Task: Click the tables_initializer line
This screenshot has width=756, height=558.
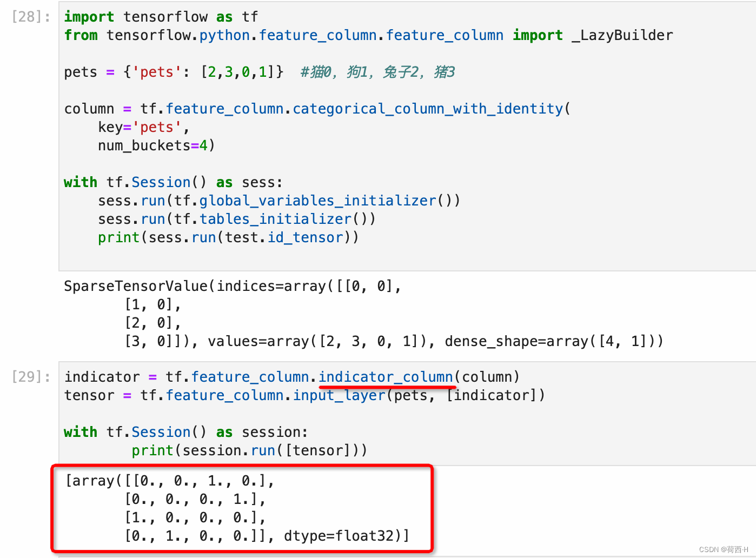Action: click(x=237, y=219)
